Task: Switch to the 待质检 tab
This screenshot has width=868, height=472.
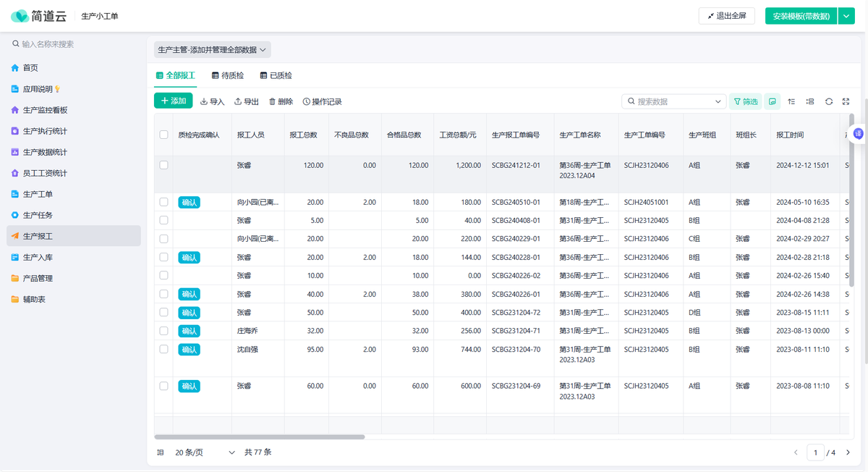Action: [x=228, y=75]
